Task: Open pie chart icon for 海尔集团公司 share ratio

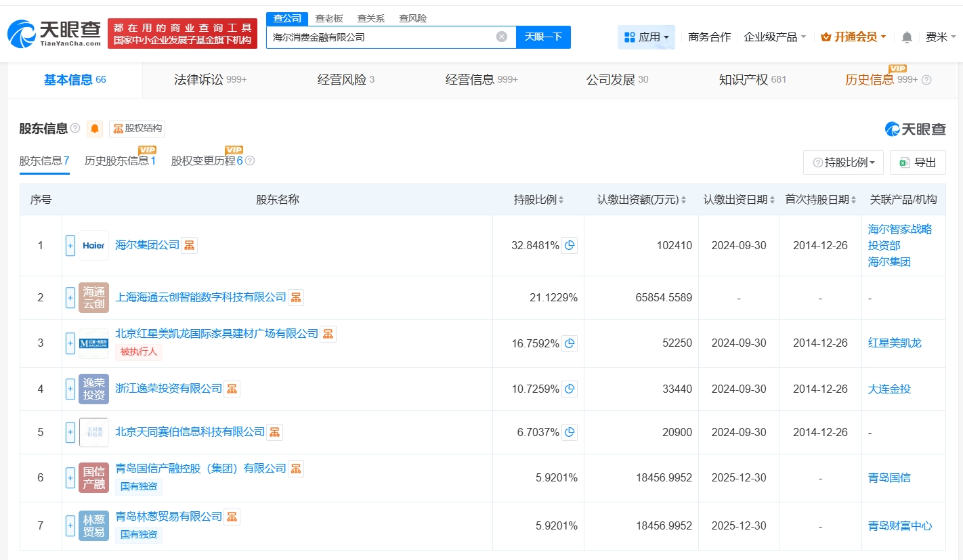Action: pos(570,245)
